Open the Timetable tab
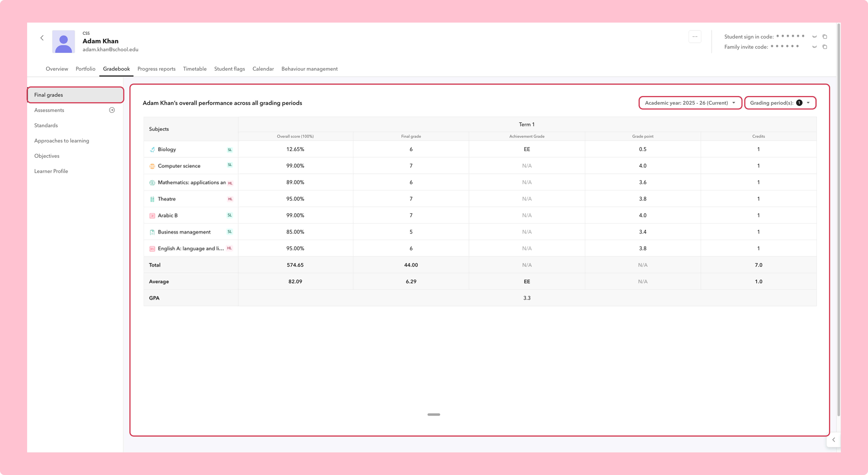 click(195, 69)
